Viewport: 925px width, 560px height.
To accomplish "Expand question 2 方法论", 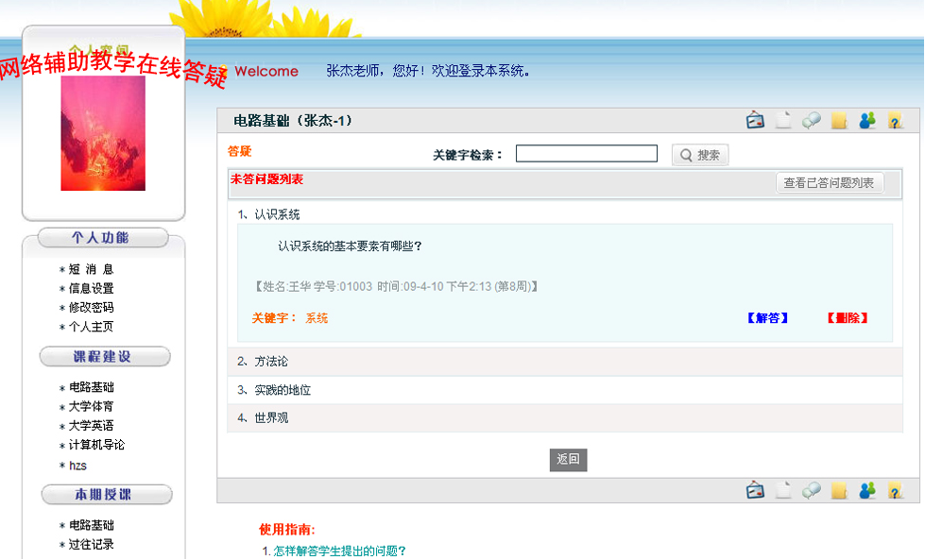I will pos(271,362).
